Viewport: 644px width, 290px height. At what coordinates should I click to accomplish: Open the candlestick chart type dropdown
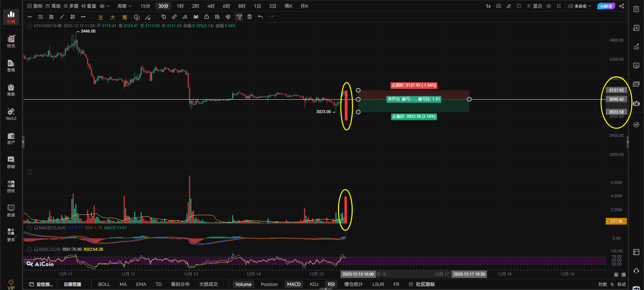[x=105, y=6]
